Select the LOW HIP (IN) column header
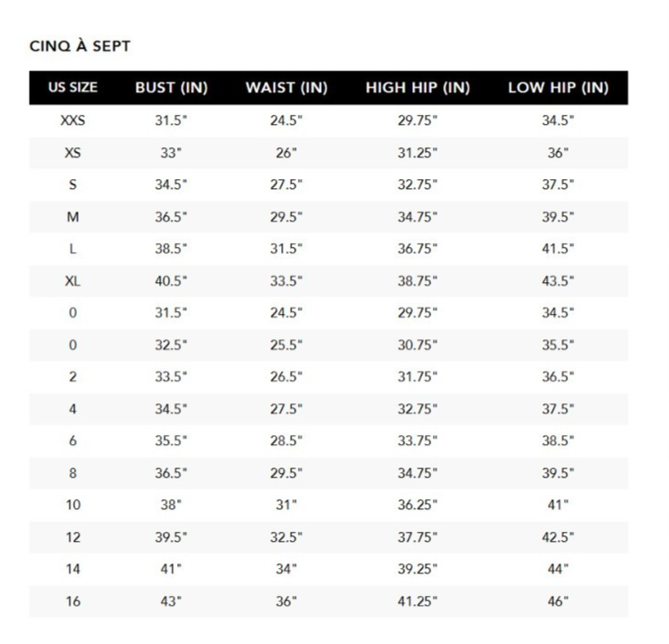Viewport: 669px width, 644px height. (x=558, y=89)
